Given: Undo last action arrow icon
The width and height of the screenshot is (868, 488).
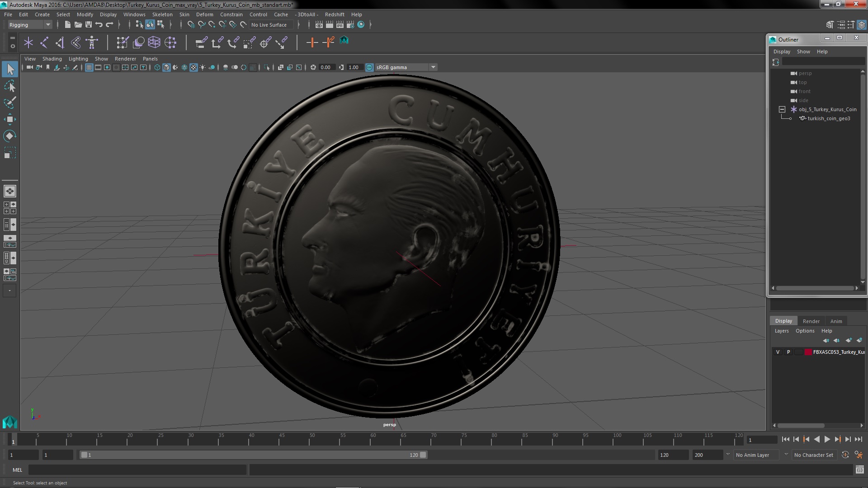Looking at the screenshot, I should tap(99, 25).
